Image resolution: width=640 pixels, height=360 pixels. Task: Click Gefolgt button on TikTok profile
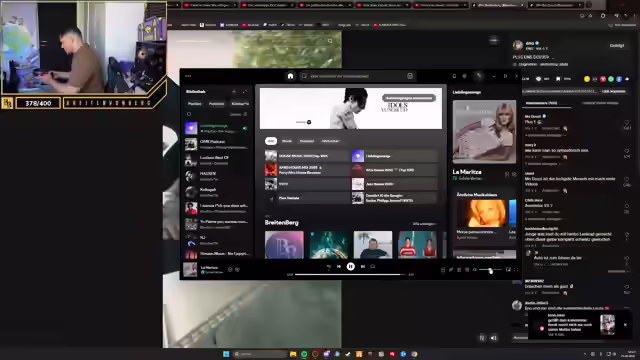tap(617, 46)
